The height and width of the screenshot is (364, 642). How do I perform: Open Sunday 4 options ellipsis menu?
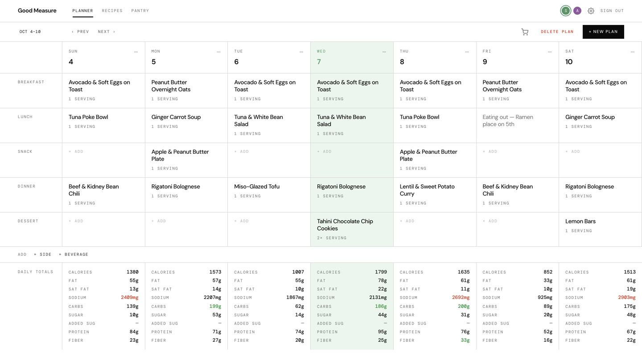coord(136,52)
